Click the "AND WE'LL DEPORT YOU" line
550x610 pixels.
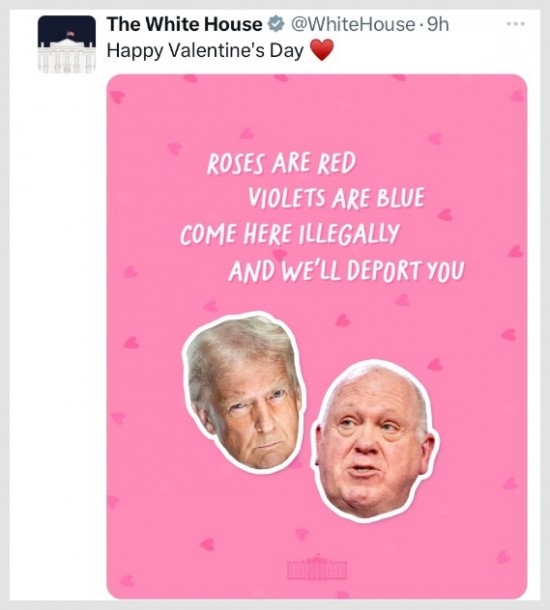pos(346,270)
